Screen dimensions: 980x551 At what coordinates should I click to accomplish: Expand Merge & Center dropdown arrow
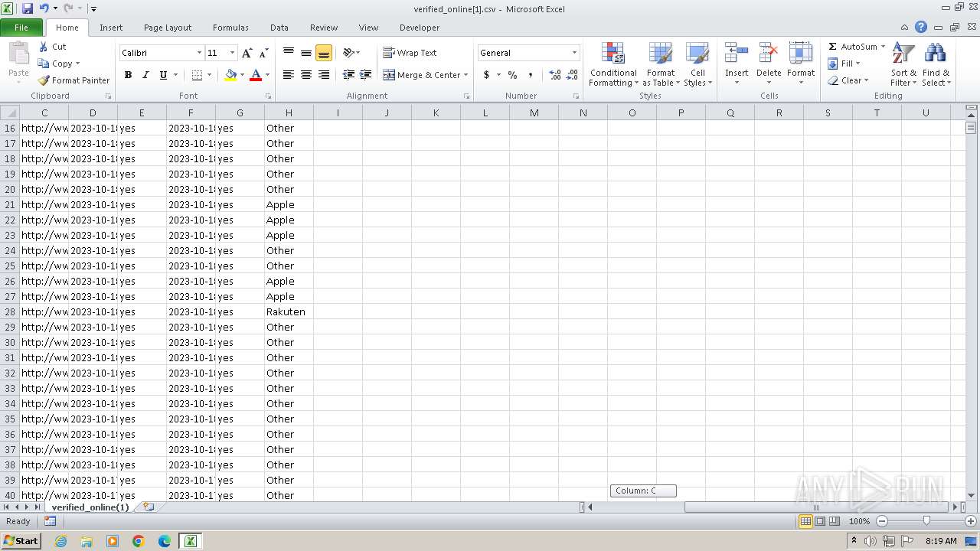[x=465, y=75]
